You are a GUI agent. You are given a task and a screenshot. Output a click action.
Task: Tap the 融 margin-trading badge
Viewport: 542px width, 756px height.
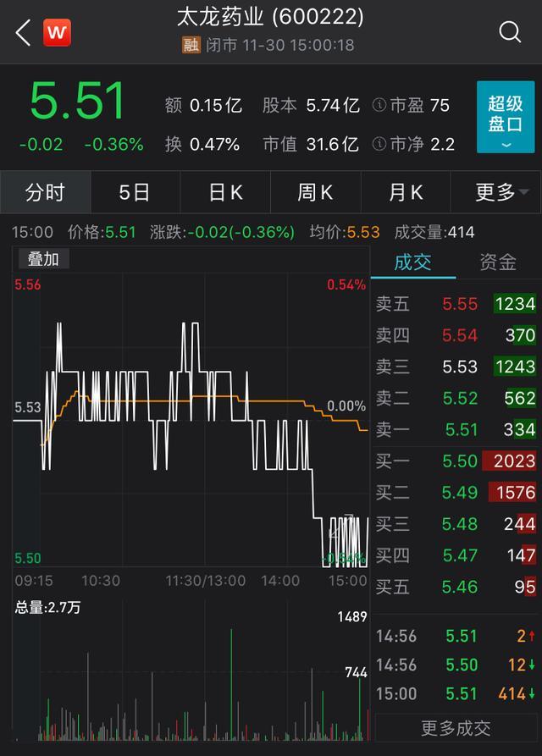[x=191, y=45]
